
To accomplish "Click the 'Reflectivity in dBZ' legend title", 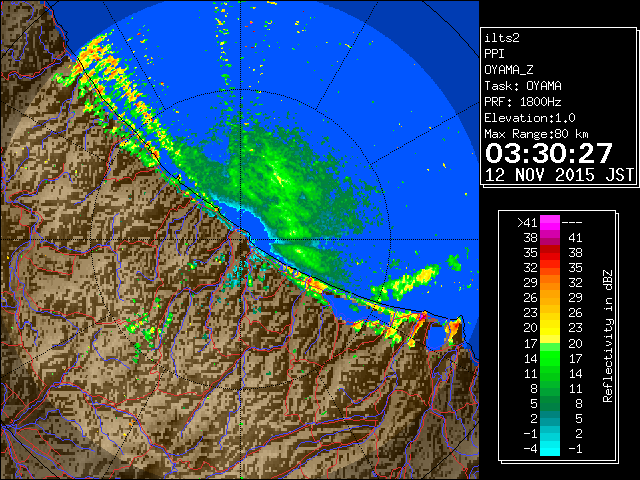I will pyautogui.click(x=608, y=336).
